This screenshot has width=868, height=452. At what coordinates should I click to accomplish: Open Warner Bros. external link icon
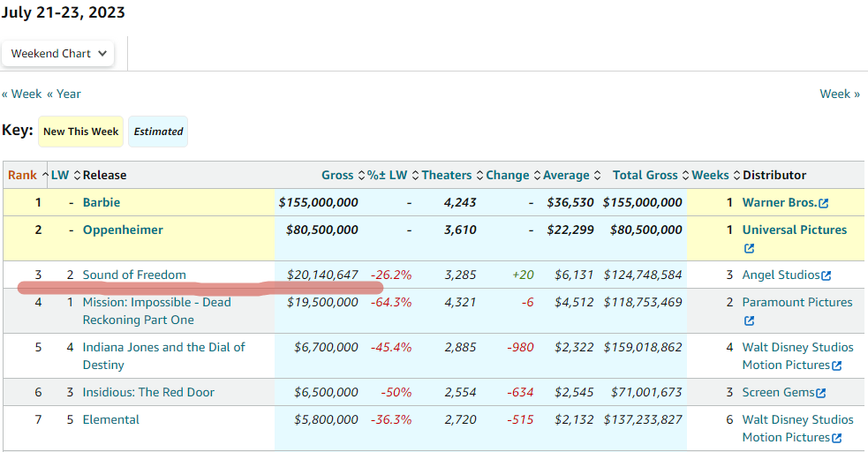[824, 203]
